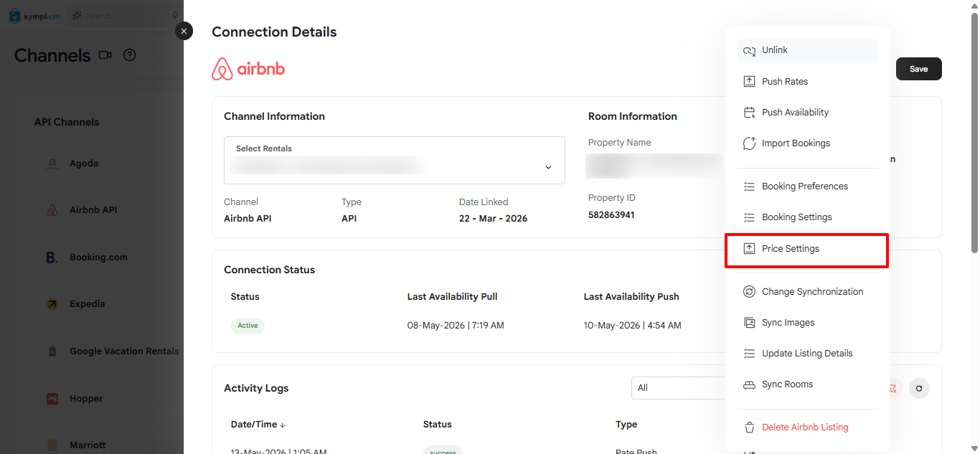Click the Type column header in Activity Logs
The image size is (980, 454).
626,425
